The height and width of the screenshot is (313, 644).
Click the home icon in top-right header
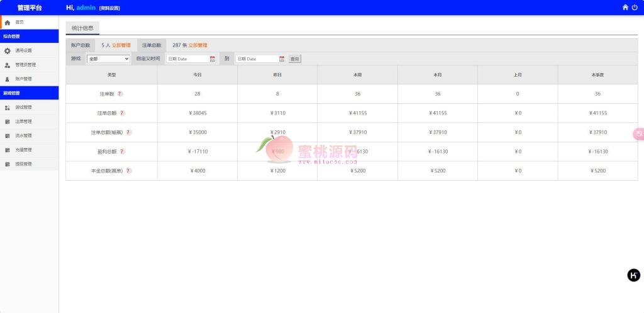coord(625,8)
